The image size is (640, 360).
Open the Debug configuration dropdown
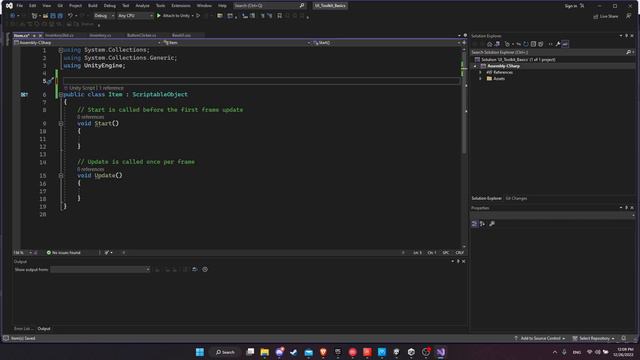click(104, 16)
